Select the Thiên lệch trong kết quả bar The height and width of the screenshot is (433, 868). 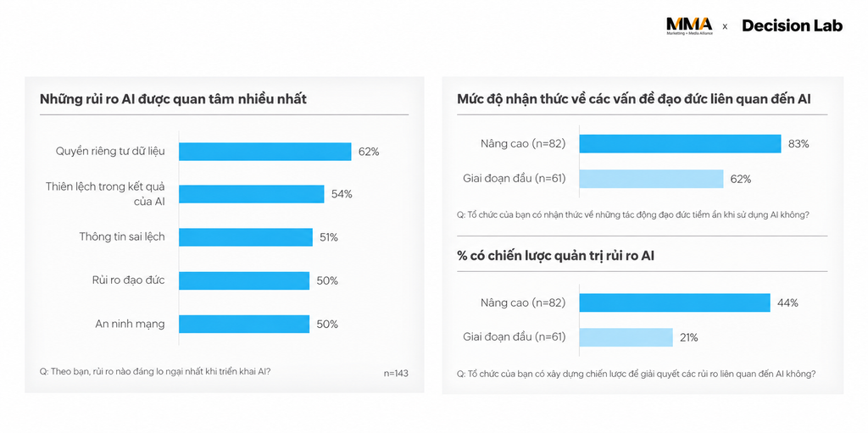pos(251,194)
